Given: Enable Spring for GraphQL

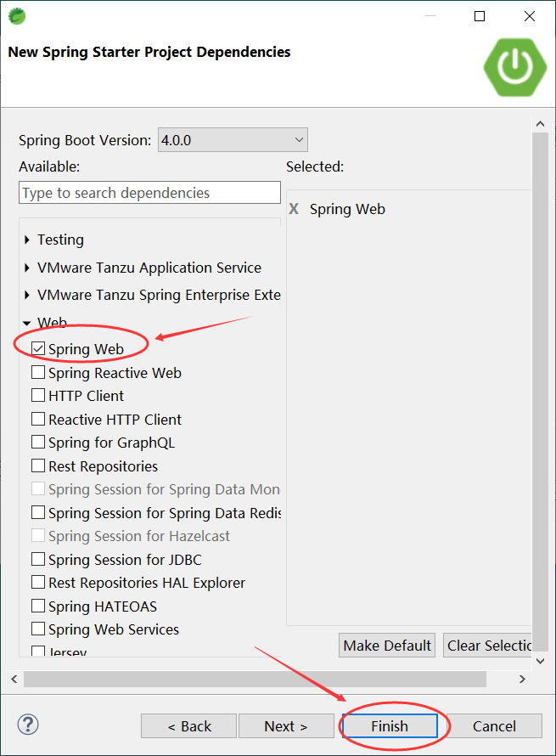Looking at the screenshot, I should pyautogui.click(x=37, y=442).
